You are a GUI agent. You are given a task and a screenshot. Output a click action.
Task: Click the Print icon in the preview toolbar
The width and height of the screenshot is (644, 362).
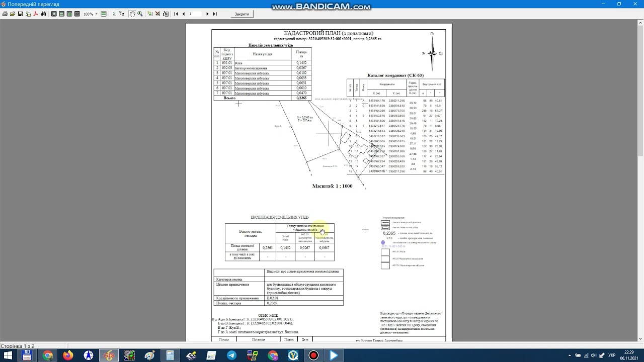tap(5, 14)
